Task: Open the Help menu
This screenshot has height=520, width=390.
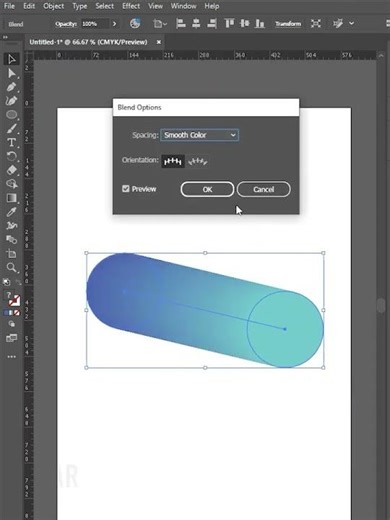Action: 212,6
